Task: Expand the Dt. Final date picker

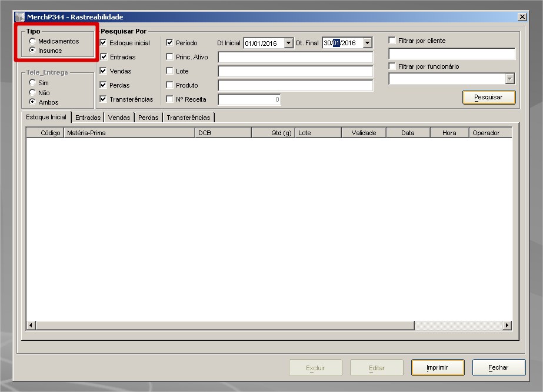Action: (367, 43)
